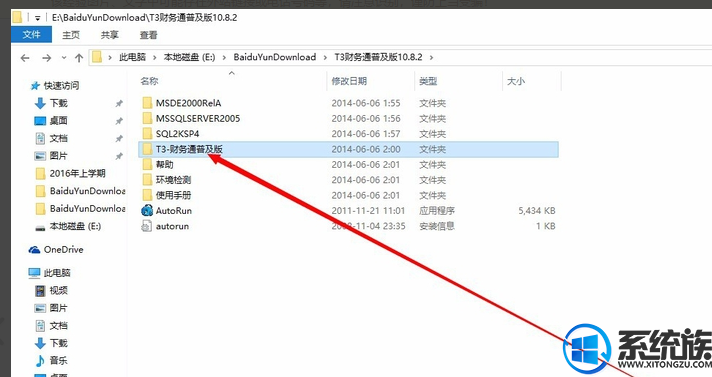This screenshot has height=377, width=712.
Task: Sort by the 大小 column header
Action: (x=516, y=81)
